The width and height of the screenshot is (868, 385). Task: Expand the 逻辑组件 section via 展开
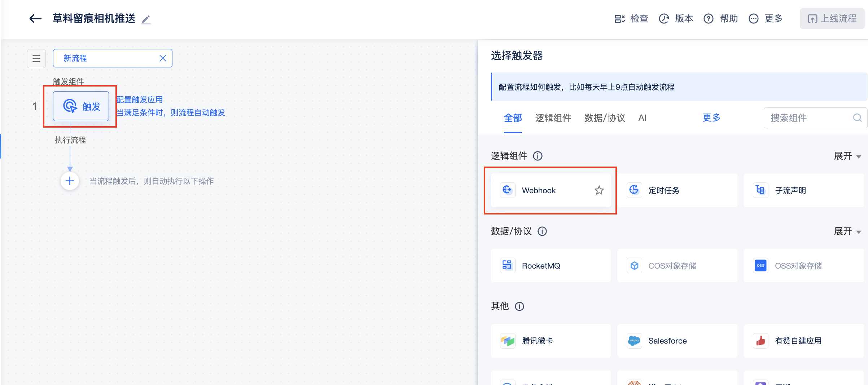(x=847, y=156)
